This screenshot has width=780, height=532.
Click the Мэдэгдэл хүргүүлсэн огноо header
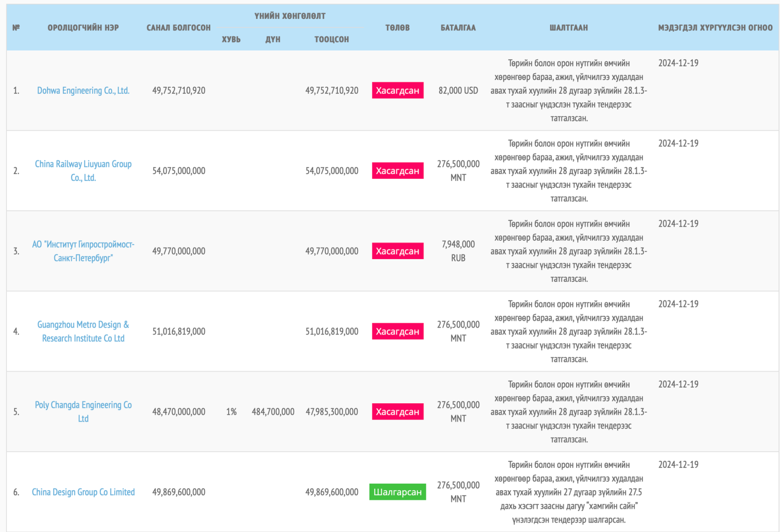point(716,28)
